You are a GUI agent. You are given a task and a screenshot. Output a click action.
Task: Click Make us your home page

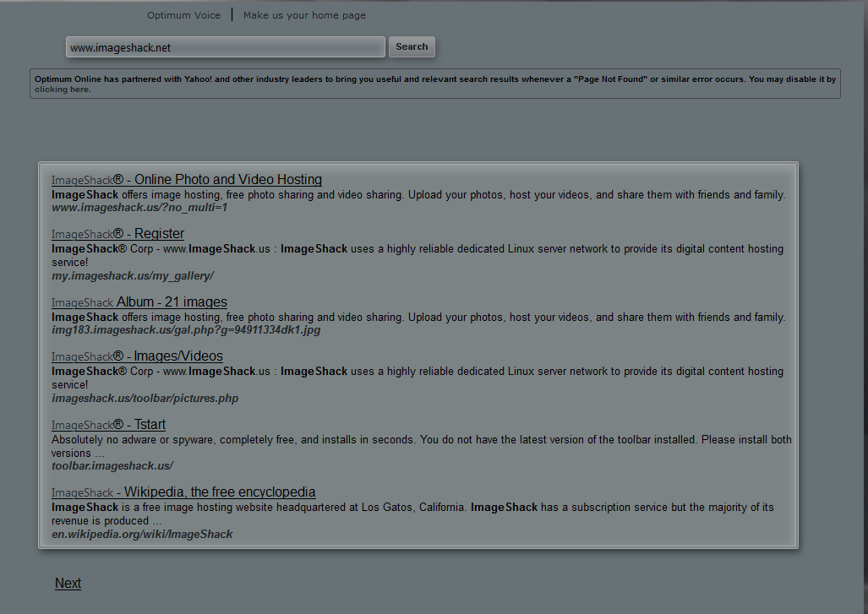pyautogui.click(x=304, y=15)
